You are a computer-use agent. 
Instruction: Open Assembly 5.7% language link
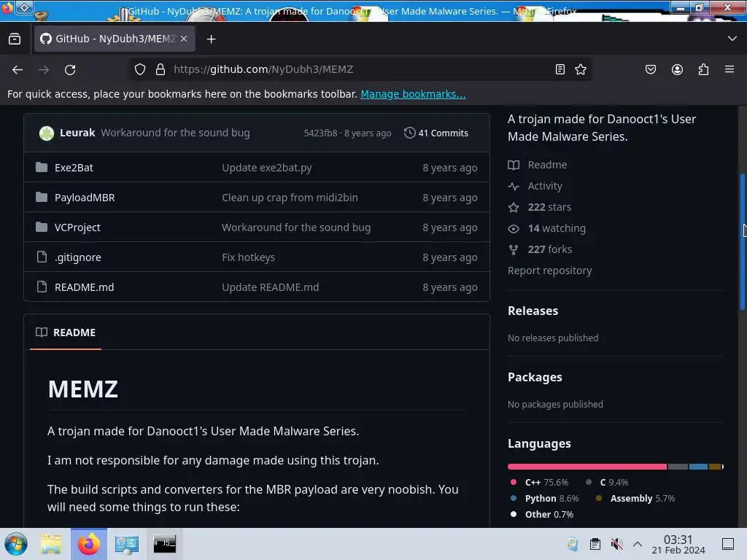[635, 499]
